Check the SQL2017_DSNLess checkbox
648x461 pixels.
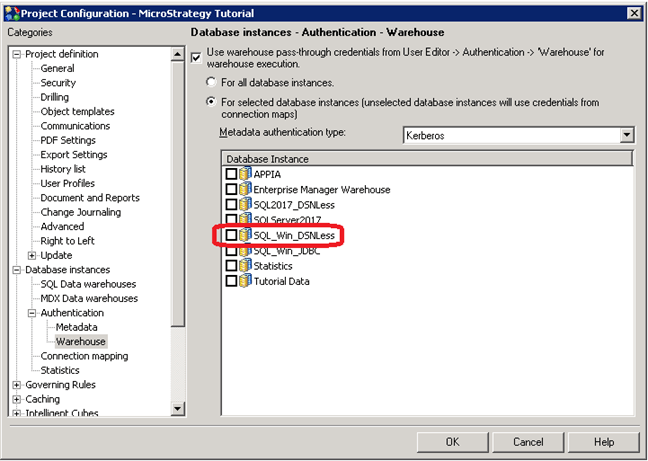point(231,204)
